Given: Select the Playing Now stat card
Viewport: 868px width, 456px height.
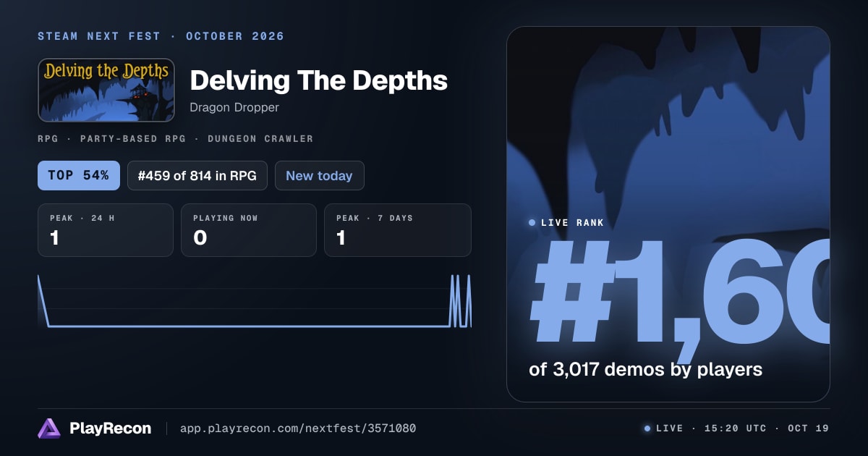Looking at the screenshot, I should click(249, 230).
